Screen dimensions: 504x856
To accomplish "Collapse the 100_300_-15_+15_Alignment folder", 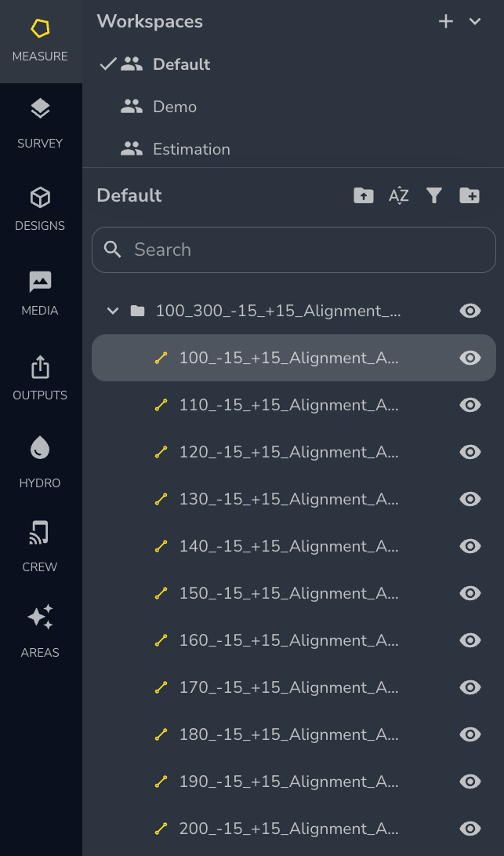I will [x=113, y=311].
